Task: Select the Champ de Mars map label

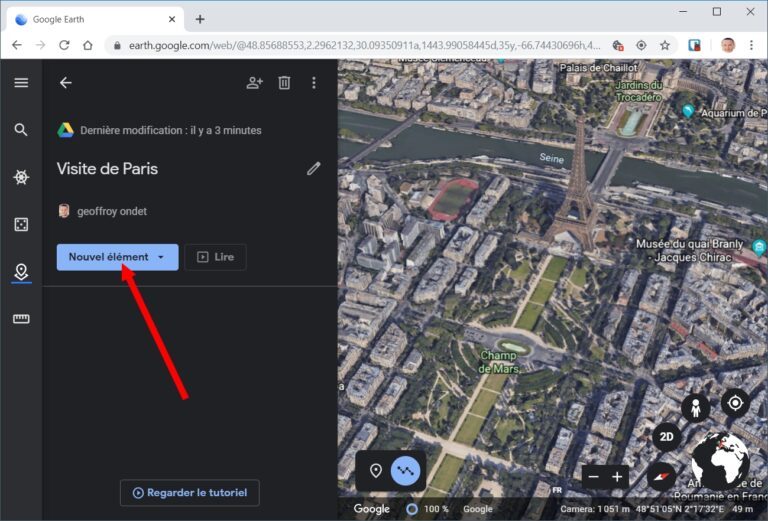Action: click(499, 362)
